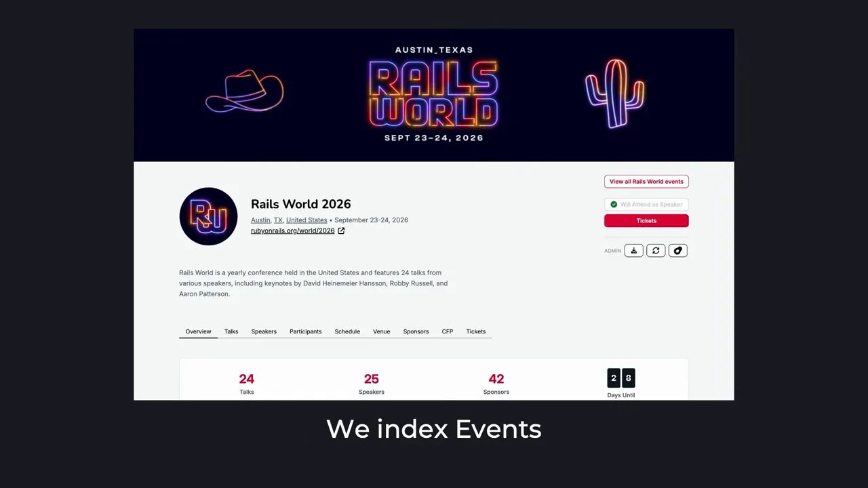868x488 pixels.
Task: Show the Venue tab
Action: point(382,331)
